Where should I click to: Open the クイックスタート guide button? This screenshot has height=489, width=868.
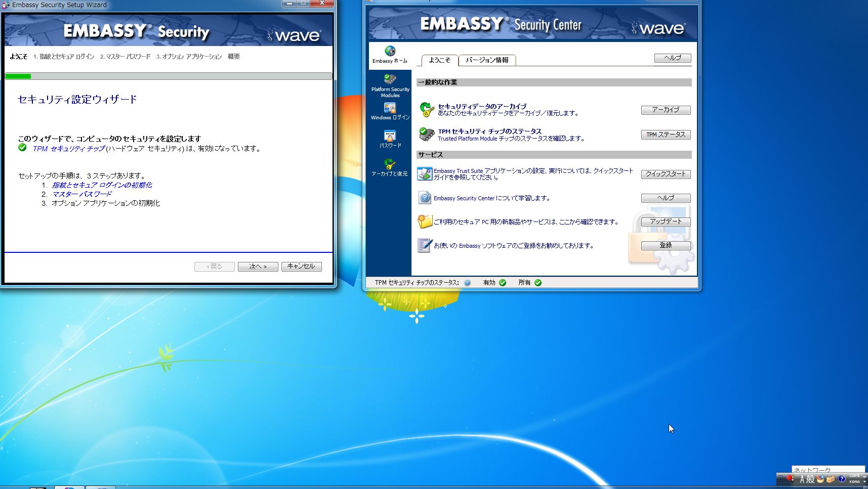[666, 174]
